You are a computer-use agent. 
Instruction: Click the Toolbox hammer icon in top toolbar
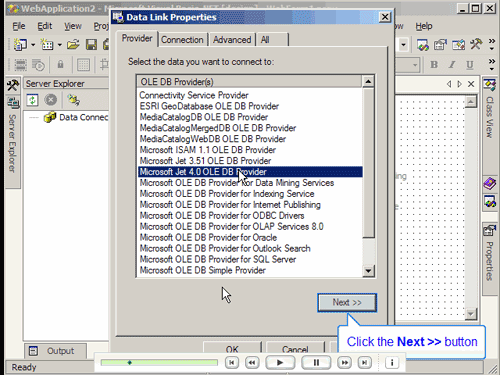pyautogui.click(x=476, y=45)
